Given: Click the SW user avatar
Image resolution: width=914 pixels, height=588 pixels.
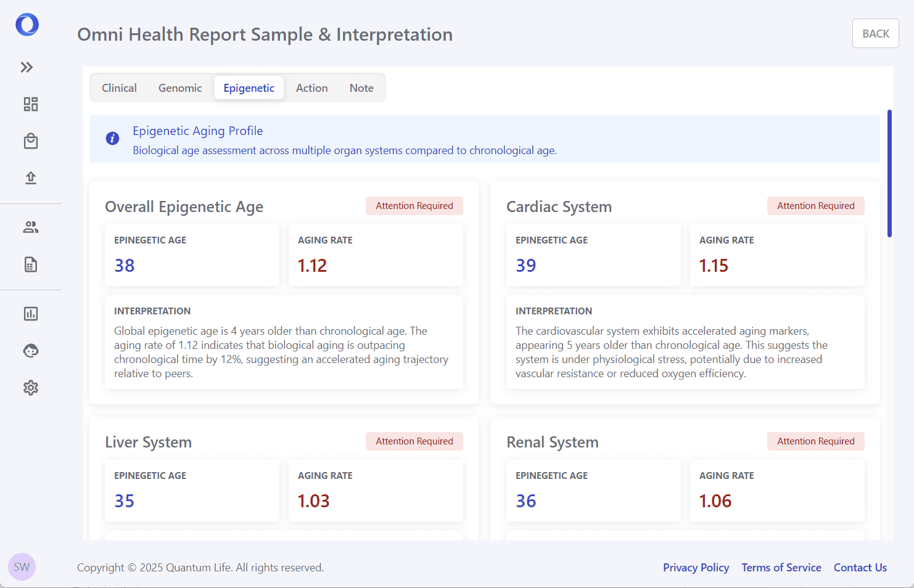Looking at the screenshot, I should tap(22, 567).
